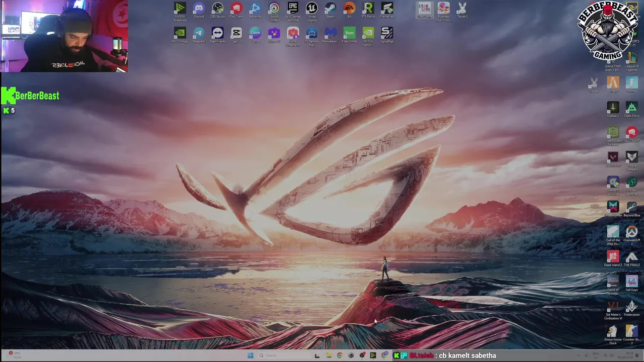Viewport: 644px width, 362px height.
Task: Open the Goose Goose Duck shortcut
Action: (613, 335)
